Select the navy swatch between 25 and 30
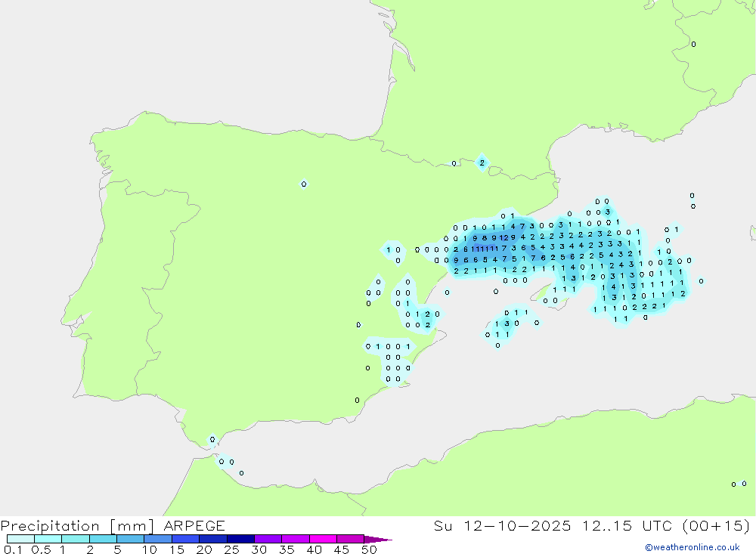The width and height of the screenshot is (756, 554). tap(240, 539)
